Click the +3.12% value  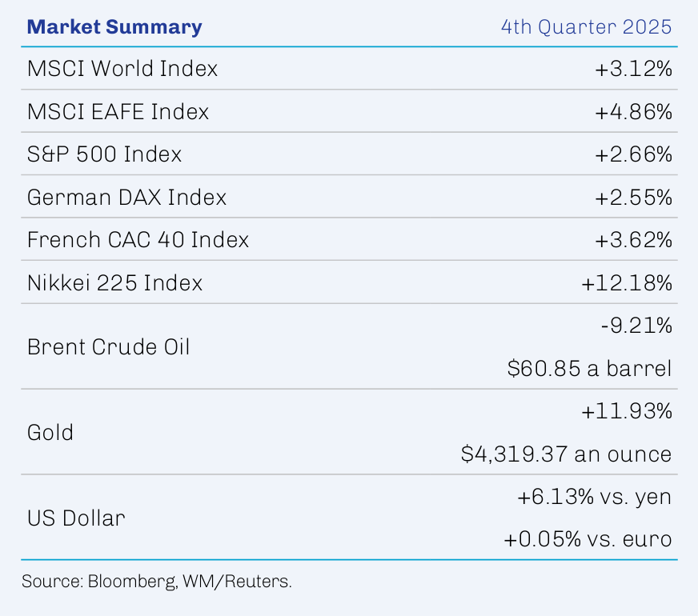(x=632, y=70)
